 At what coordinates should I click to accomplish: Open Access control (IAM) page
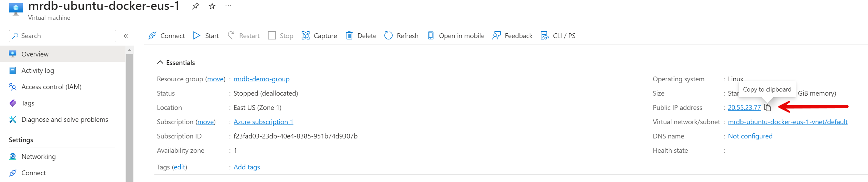(x=51, y=87)
